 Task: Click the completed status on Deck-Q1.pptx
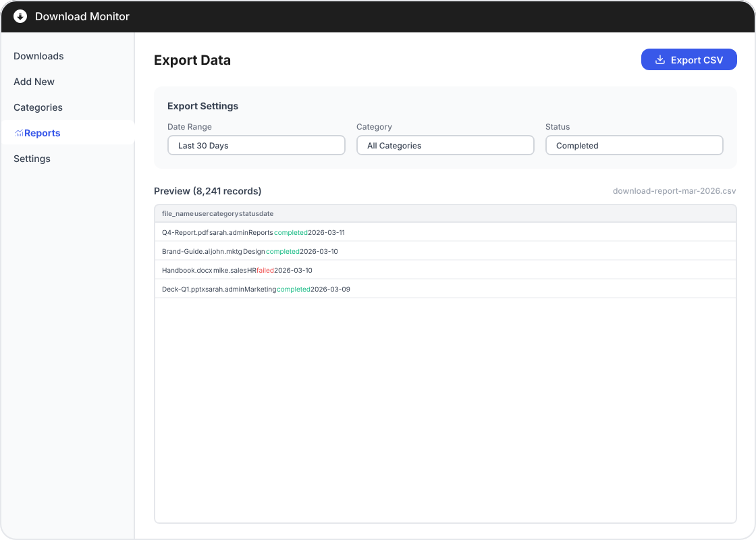point(293,289)
